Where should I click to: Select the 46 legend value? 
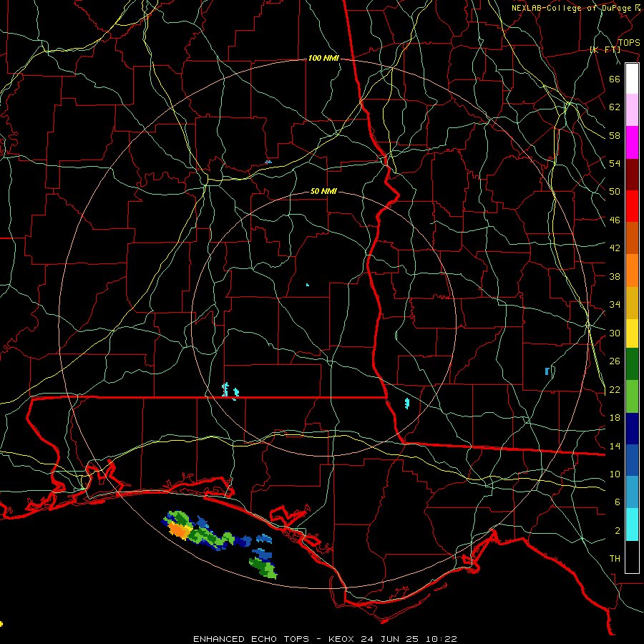615,220
